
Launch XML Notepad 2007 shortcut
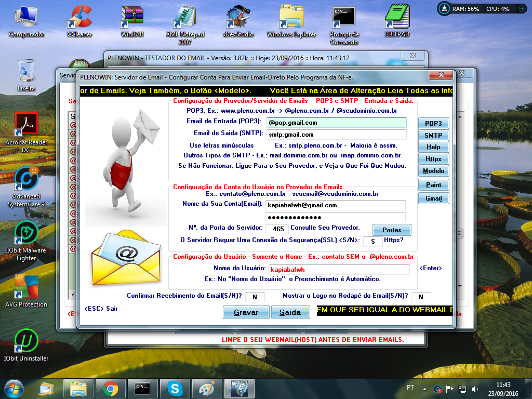185,24
